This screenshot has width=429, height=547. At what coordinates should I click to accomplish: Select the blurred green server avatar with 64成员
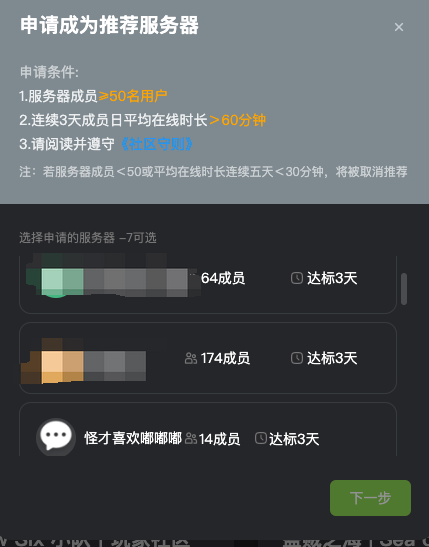tap(56, 283)
